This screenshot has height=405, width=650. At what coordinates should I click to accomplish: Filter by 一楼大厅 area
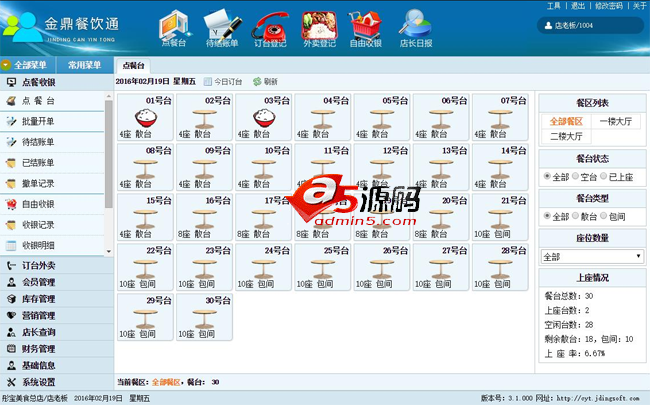(616, 121)
